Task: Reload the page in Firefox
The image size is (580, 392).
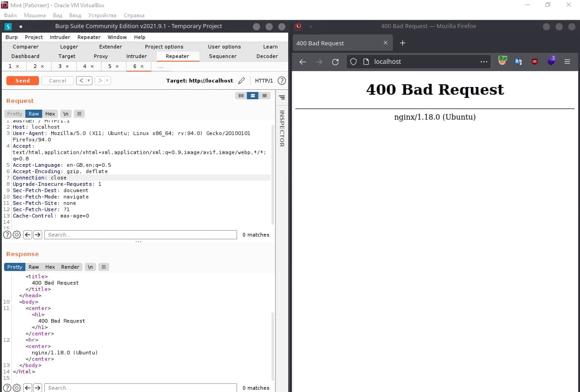Action: pos(335,62)
